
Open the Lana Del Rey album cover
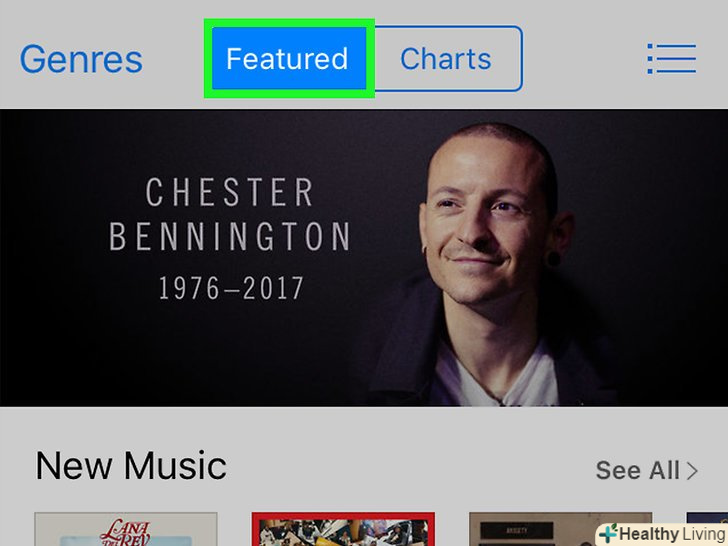pyautogui.click(x=126, y=529)
